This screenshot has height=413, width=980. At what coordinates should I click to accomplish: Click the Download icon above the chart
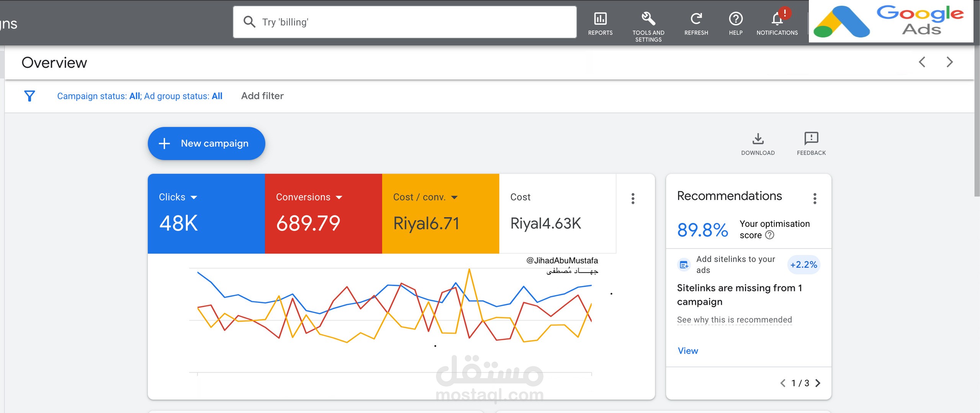(x=758, y=139)
